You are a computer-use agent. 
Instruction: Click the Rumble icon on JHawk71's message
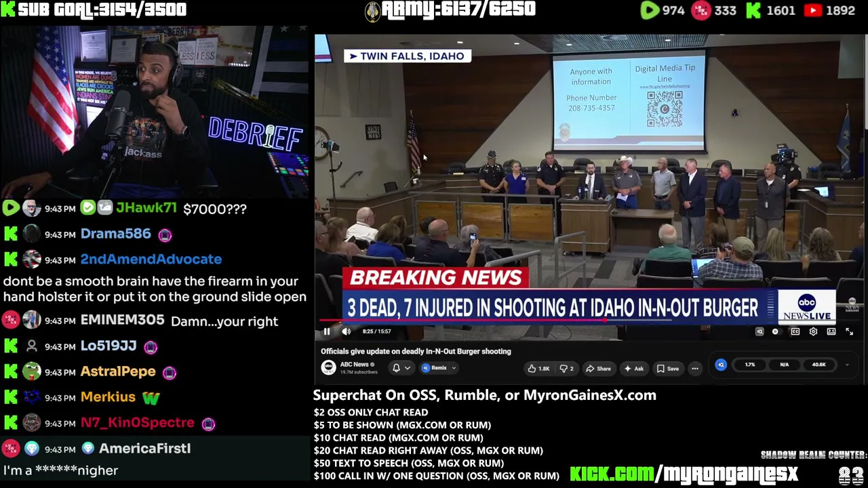11,208
